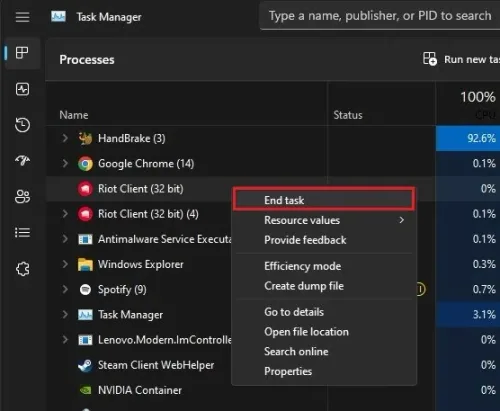Click Spotify row status indicator icon
Screen dimensions: 500x411
tap(421, 289)
